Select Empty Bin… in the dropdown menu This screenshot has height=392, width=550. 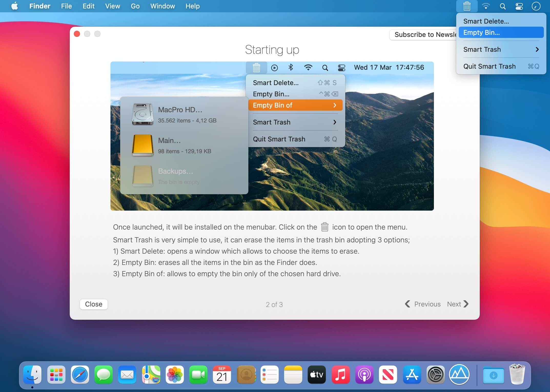501,33
